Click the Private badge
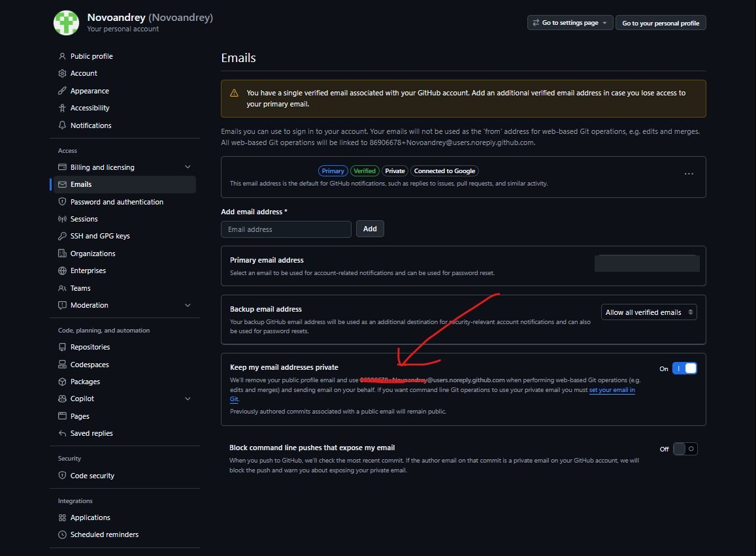This screenshot has width=756, height=556. pyautogui.click(x=395, y=171)
